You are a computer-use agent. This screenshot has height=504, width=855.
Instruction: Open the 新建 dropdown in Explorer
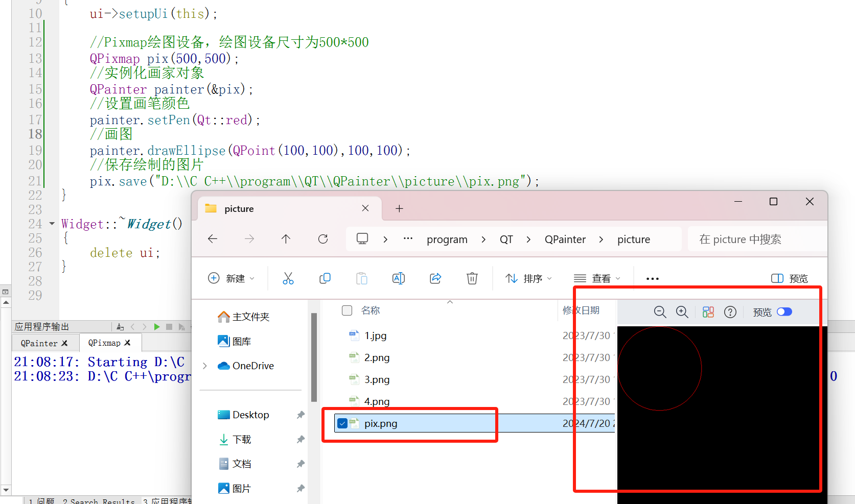click(x=231, y=278)
